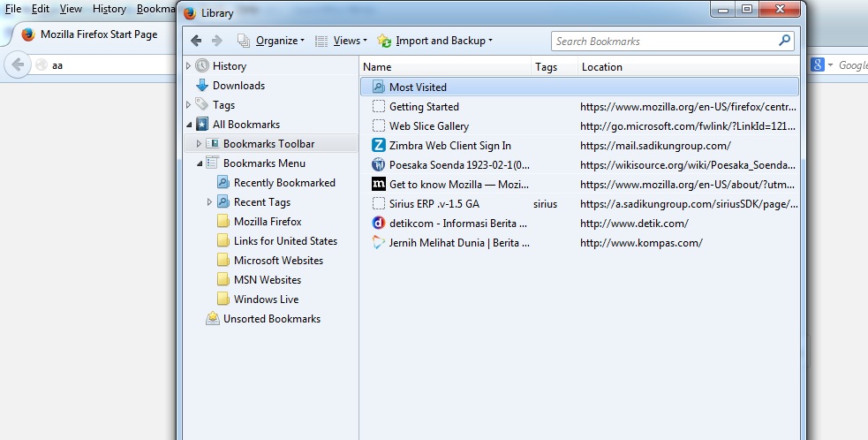868x440 pixels.
Task: Open Import and Backup menu
Action: [435, 41]
